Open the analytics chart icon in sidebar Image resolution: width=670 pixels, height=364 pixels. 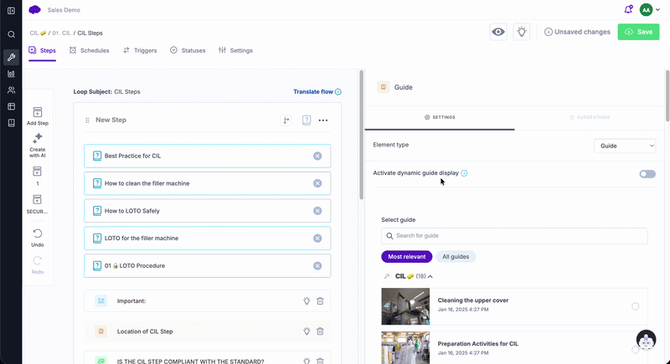coord(11,74)
